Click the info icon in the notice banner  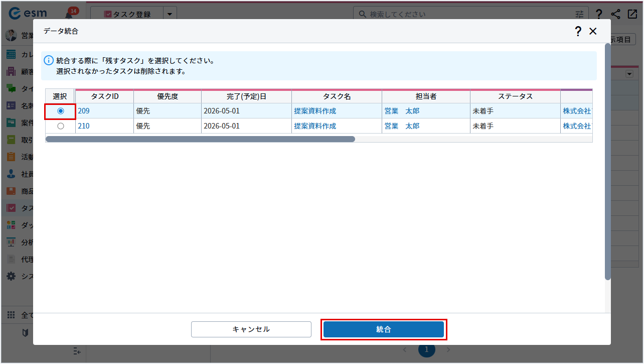49,61
